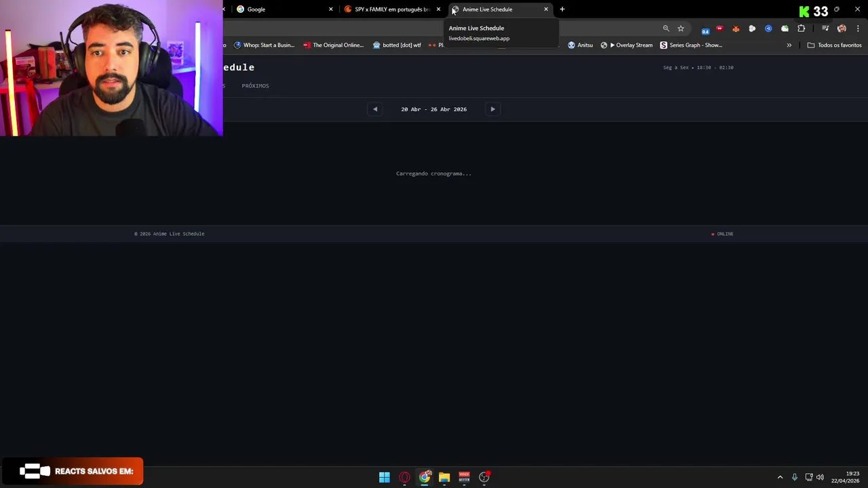868x488 pixels.
Task: Click the red fast-forward extension icon
Action: 719,28
